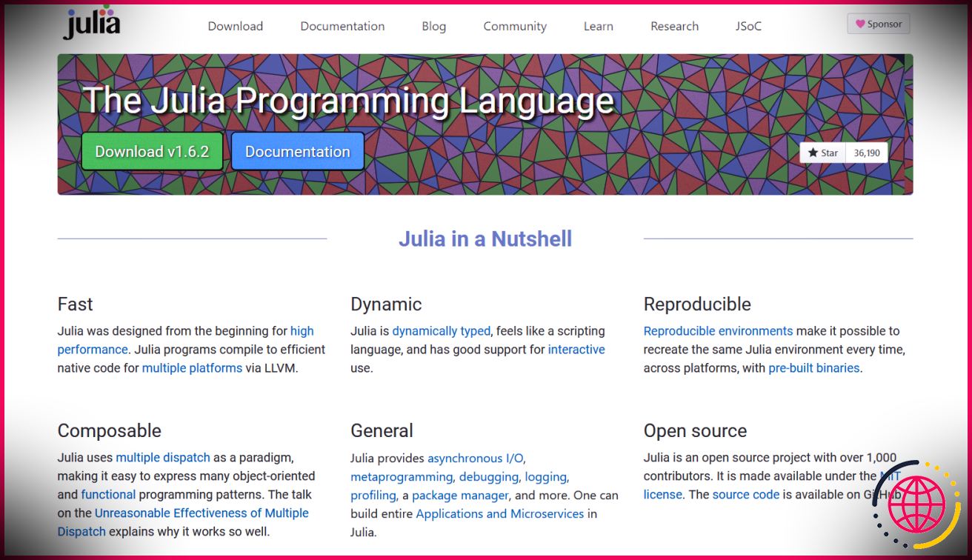The width and height of the screenshot is (972, 560).
Task: Click the green Download v1.6.2 button
Action: click(x=152, y=152)
